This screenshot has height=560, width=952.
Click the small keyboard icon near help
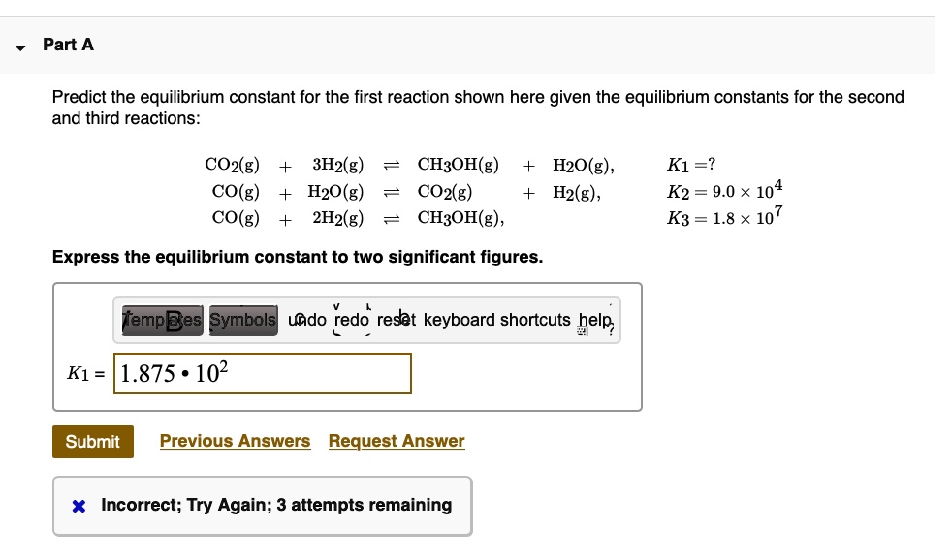pos(584,332)
